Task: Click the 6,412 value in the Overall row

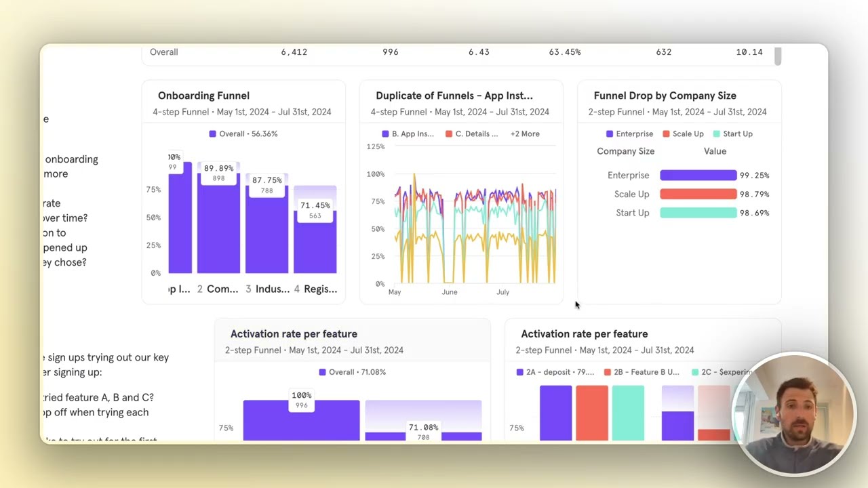Action: [294, 52]
